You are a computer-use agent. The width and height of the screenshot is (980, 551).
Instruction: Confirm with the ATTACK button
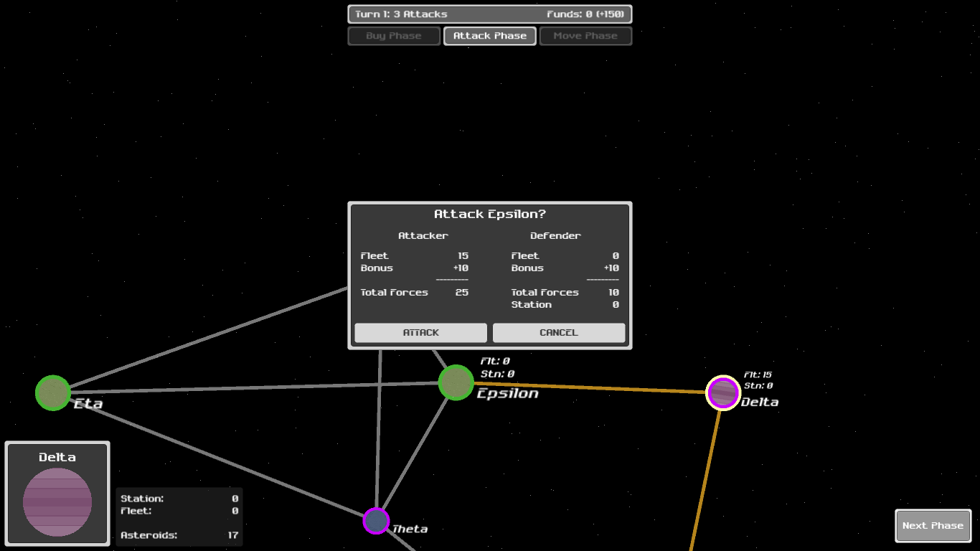click(x=420, y=333)
